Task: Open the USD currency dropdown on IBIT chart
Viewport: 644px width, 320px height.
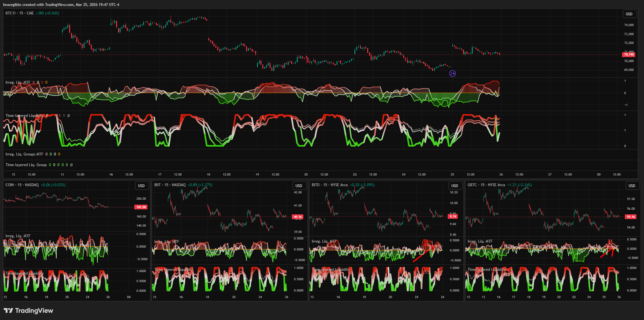Action: click(x=299, y=186)
